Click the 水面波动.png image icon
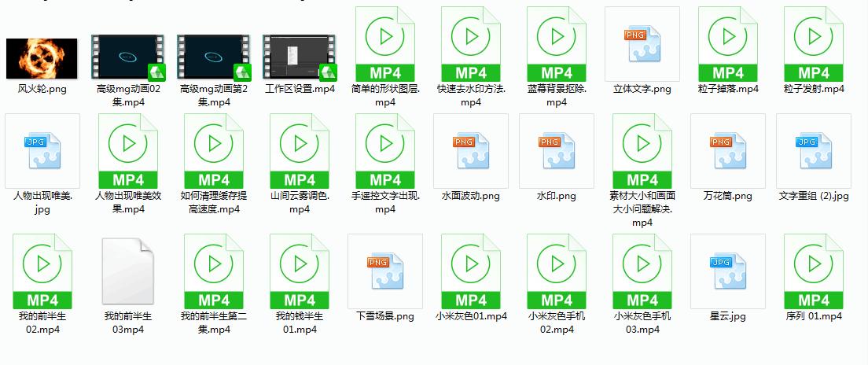Viewport: 868px width, 365px height. [x=471, y=151]
